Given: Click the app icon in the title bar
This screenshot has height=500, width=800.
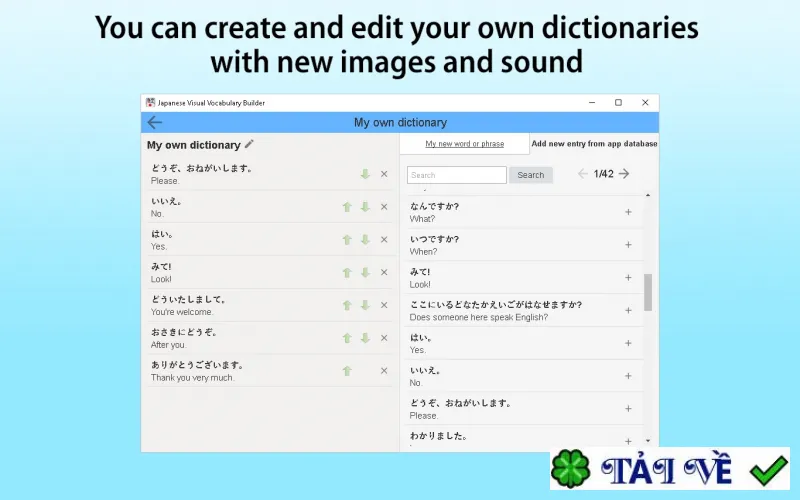Looking at the screenshot, I should (151, 103).
